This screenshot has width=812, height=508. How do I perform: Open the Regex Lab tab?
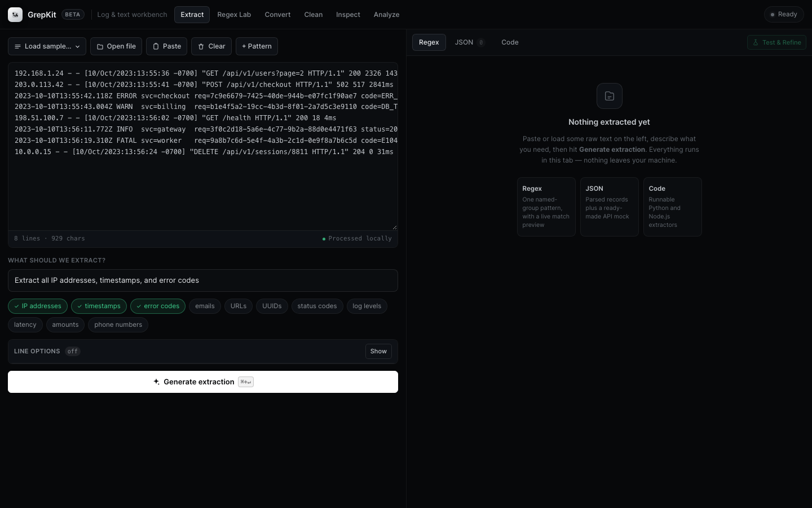click(x=234, y=15)
